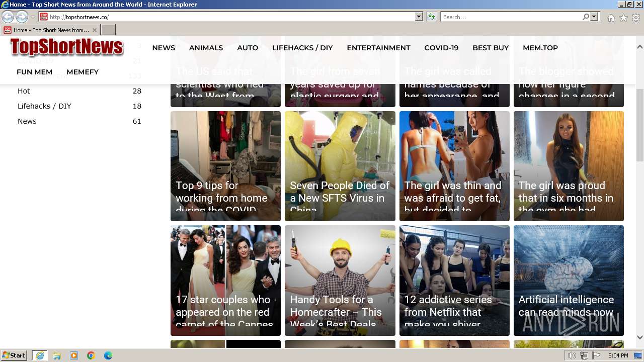Open the 17 star couples Cannes article
The height and width of the screenshot is (362, 644).
[225, 281]
